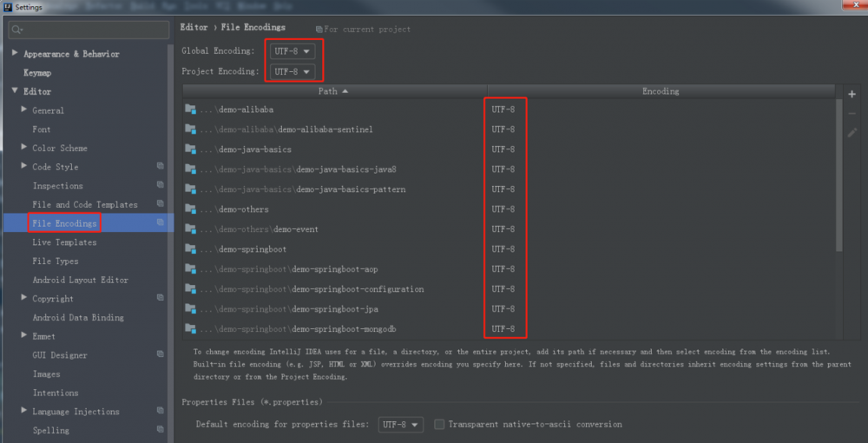
Task: Click folder icon of demo-java-basics-java8 row
Action: (x=190, y=169)
